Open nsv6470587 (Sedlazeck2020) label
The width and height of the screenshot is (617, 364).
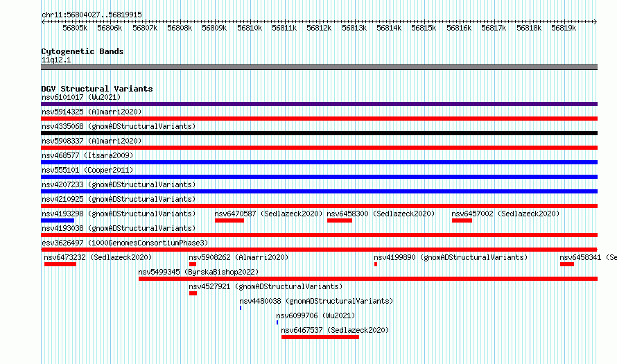point(268,214)
